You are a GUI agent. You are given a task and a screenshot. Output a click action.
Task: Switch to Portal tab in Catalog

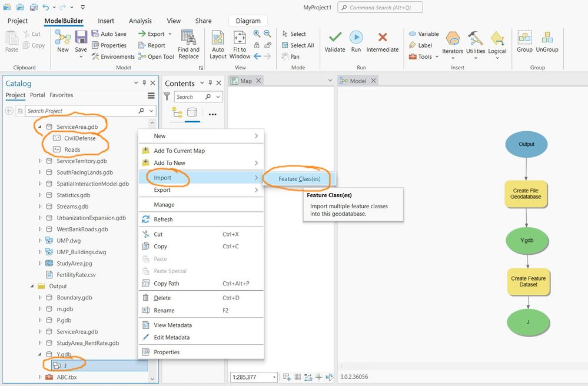[38, 95]
